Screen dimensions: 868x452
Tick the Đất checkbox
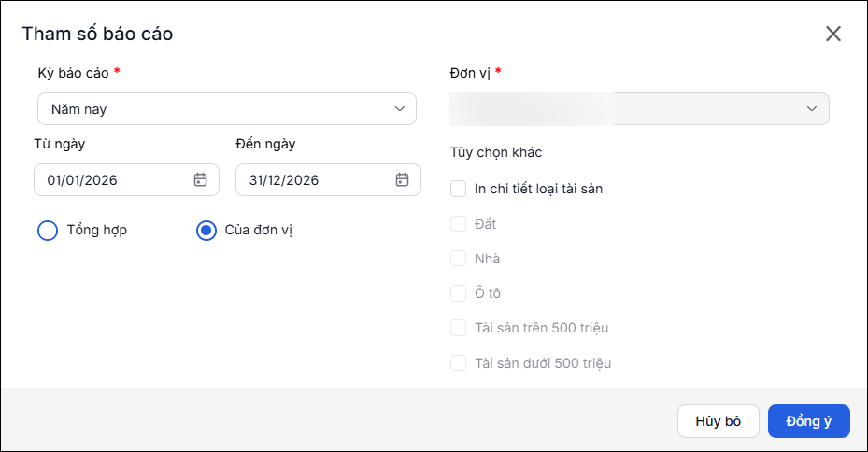pos(459,224)
